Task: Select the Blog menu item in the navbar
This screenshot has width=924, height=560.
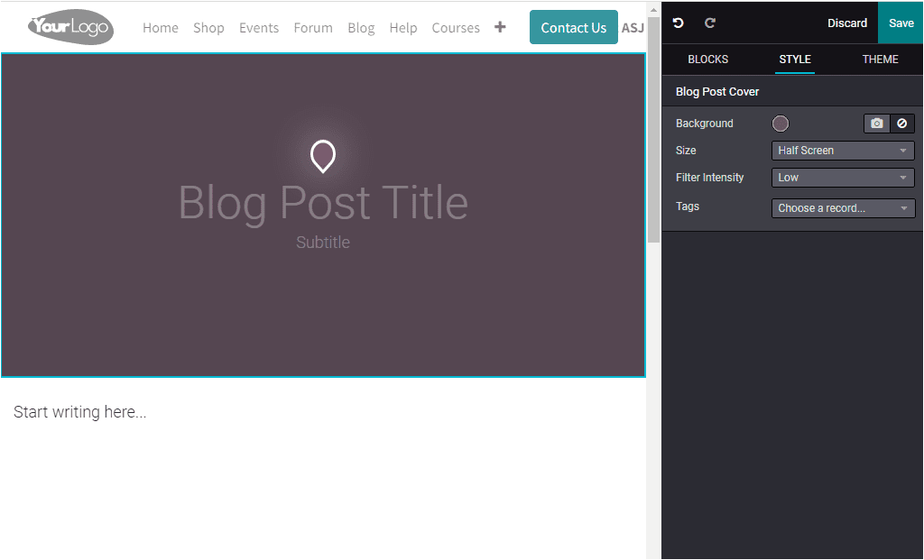Action: (x=361, y=28)
